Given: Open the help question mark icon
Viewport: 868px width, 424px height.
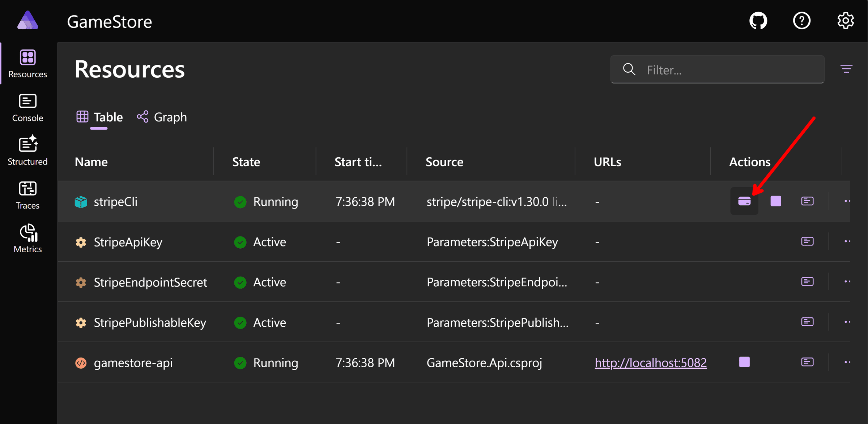Looking at the screenshot, I should [802, 21].
